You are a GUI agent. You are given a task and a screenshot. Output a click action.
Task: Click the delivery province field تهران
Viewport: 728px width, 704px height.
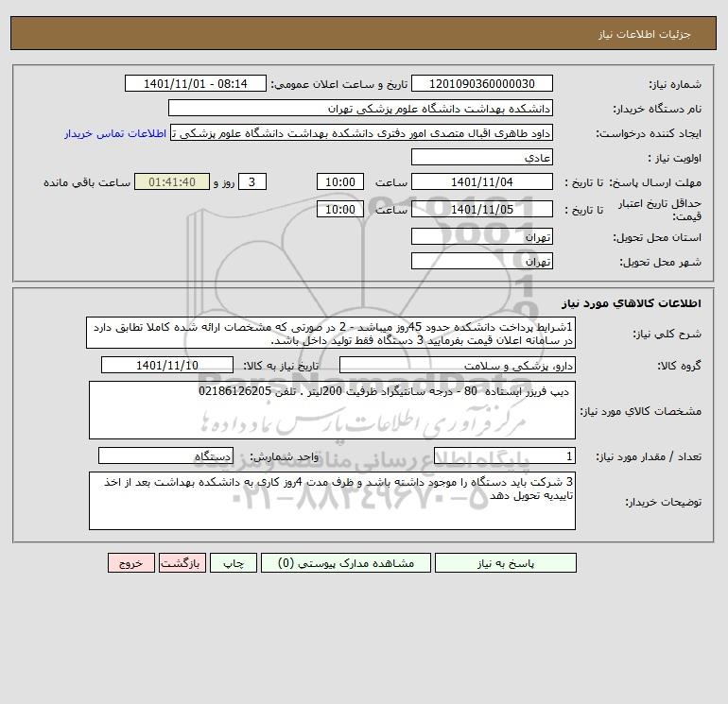pos(482,236)
